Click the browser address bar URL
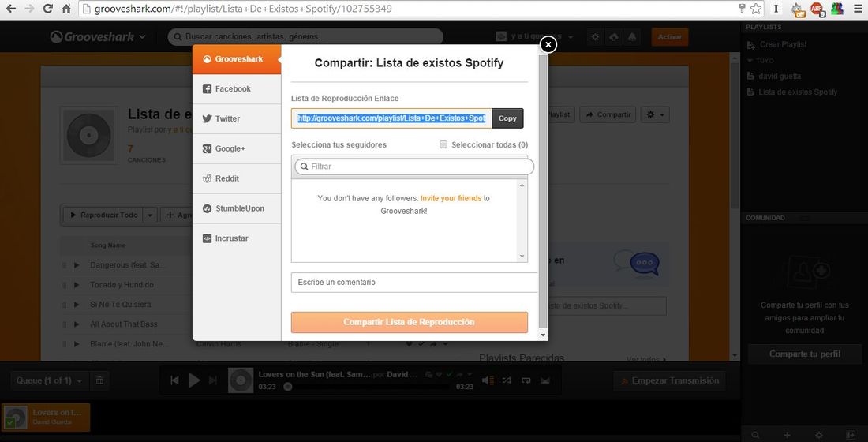Image resolution: width=868 pixels, height=442 pixels. click(243, 9)
